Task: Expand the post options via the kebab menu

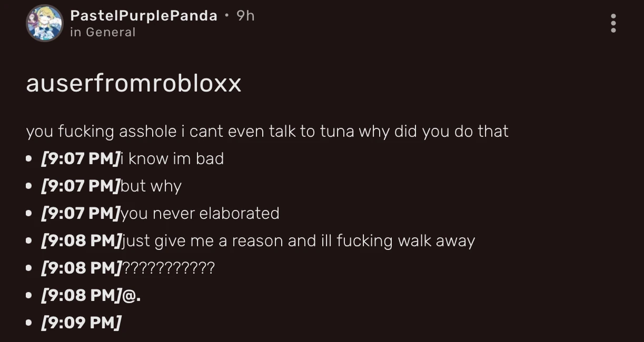Action: 613,24
